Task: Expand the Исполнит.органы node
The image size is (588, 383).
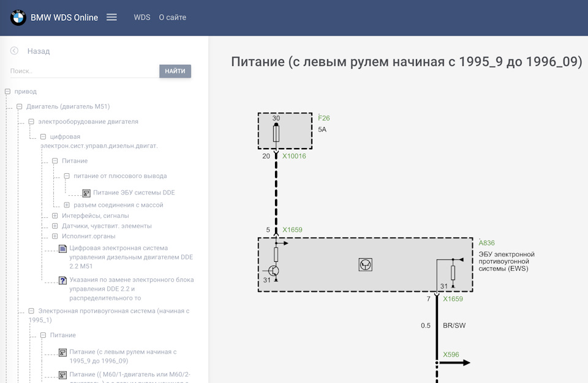Action: [55, 236]
